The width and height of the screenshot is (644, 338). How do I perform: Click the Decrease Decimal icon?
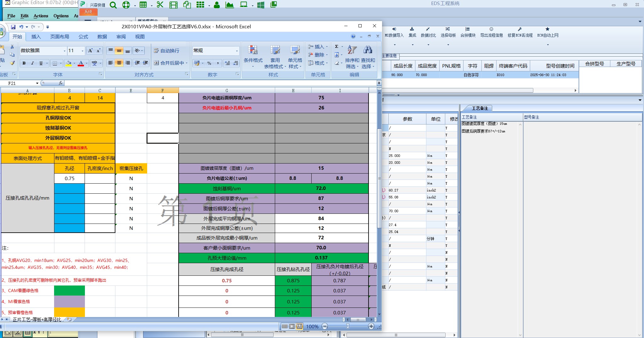coord(235,63)
